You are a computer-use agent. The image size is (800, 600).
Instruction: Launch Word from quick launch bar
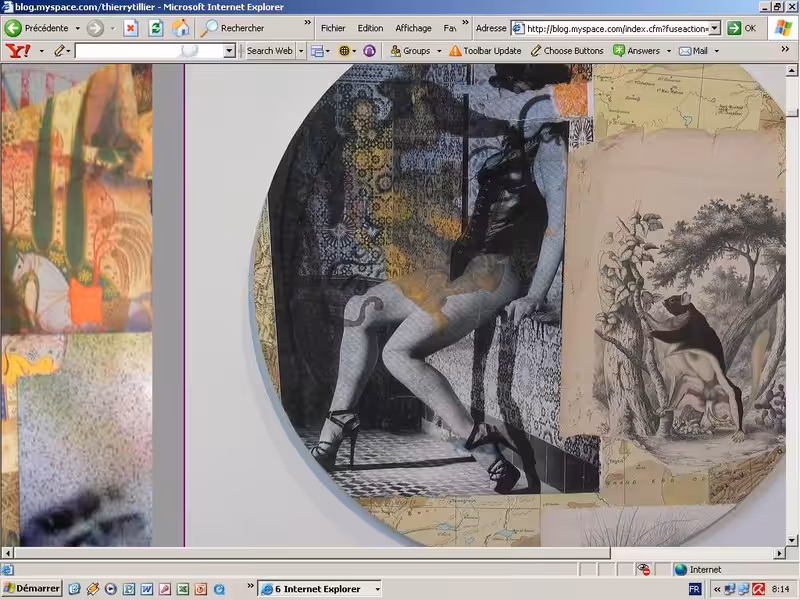(x=147, y=589)
